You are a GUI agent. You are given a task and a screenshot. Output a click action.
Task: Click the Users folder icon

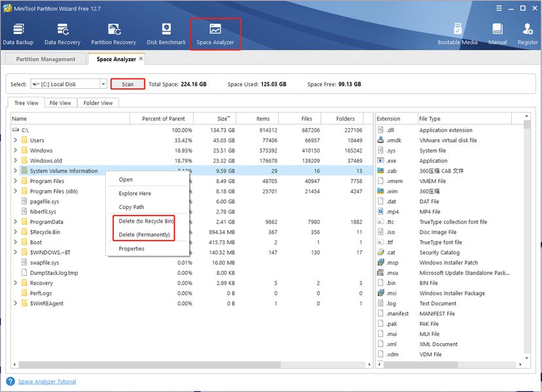click(24, 140)
